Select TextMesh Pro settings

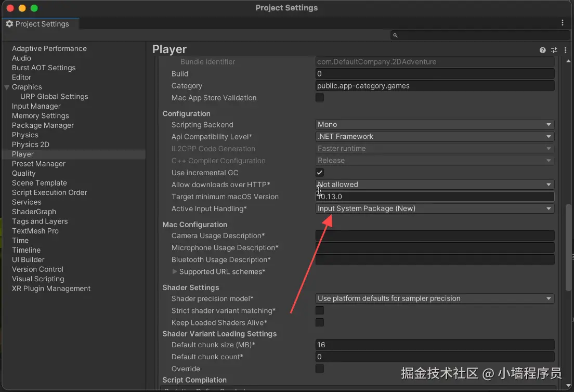(x=35, y=231)
